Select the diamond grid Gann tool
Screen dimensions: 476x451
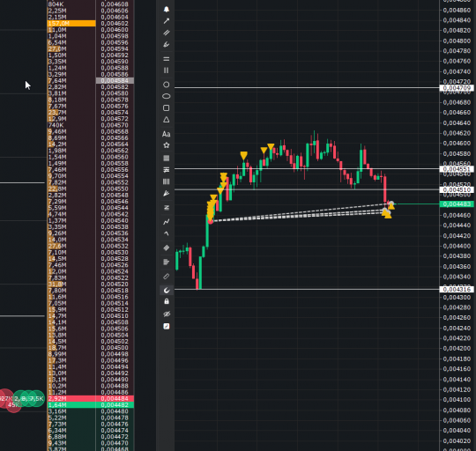(167, 248)
